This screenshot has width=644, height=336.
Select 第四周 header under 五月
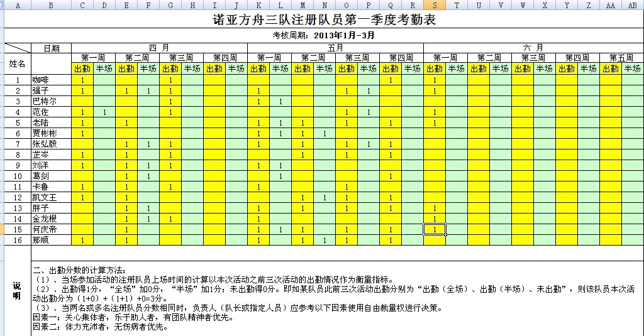(x=401, y=58)
